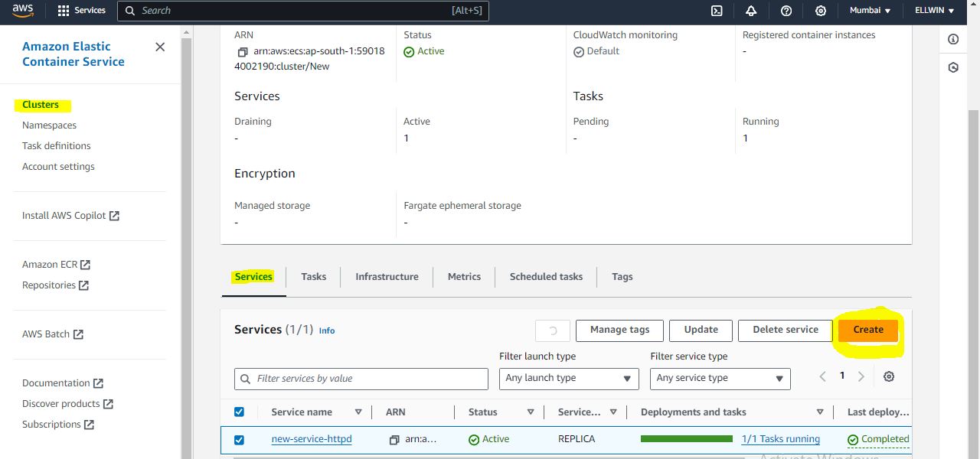Viewport: 980px width, 459px height.
Task: Close the Amazon ECS sidebar panel
Action: click(160, 47)
